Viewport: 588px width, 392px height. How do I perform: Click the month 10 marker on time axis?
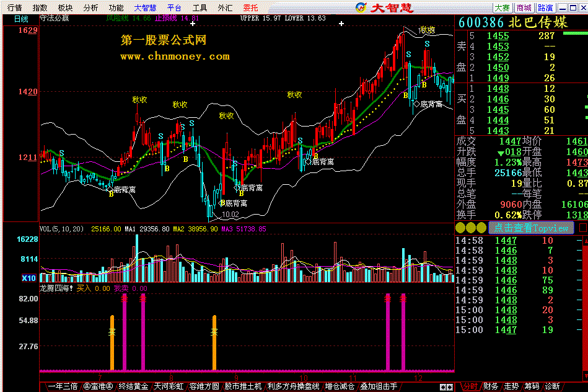point(304,378)
